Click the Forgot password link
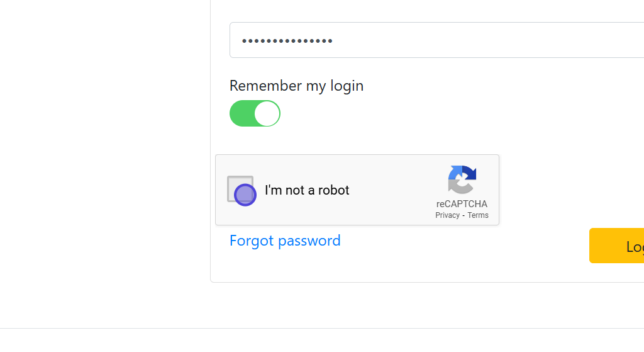This screenshot has height=352, width=644. (x=285, y=241)
